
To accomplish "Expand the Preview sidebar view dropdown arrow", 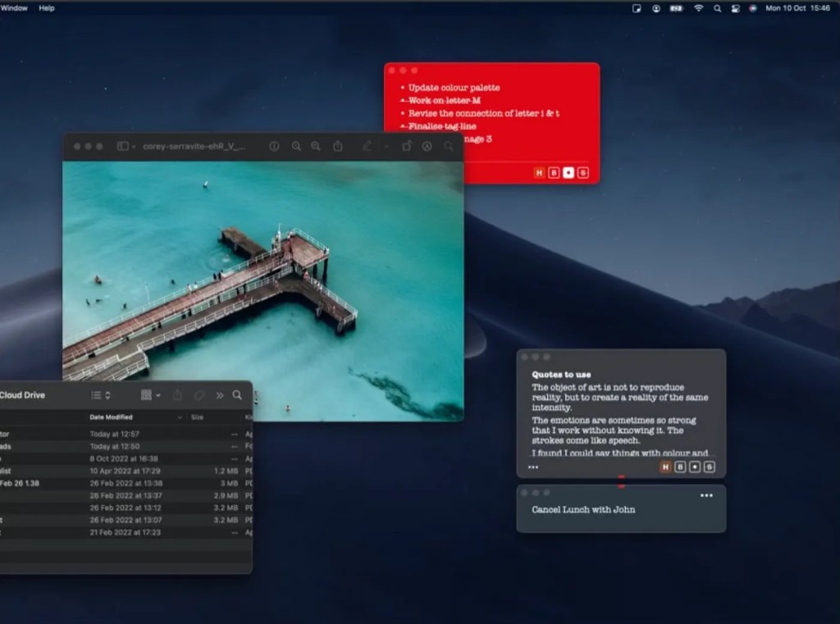I will (x=134, y=146).
